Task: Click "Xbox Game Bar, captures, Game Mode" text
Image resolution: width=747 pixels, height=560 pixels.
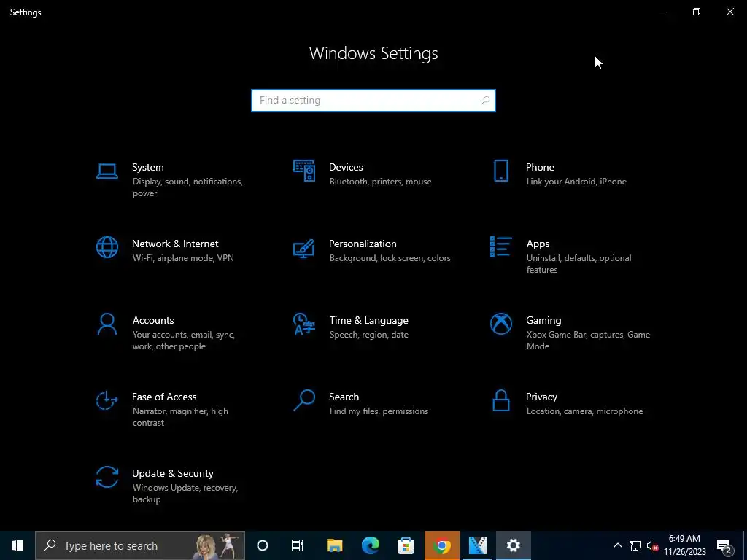Action: pyautogui.click(x=588, y=341)
